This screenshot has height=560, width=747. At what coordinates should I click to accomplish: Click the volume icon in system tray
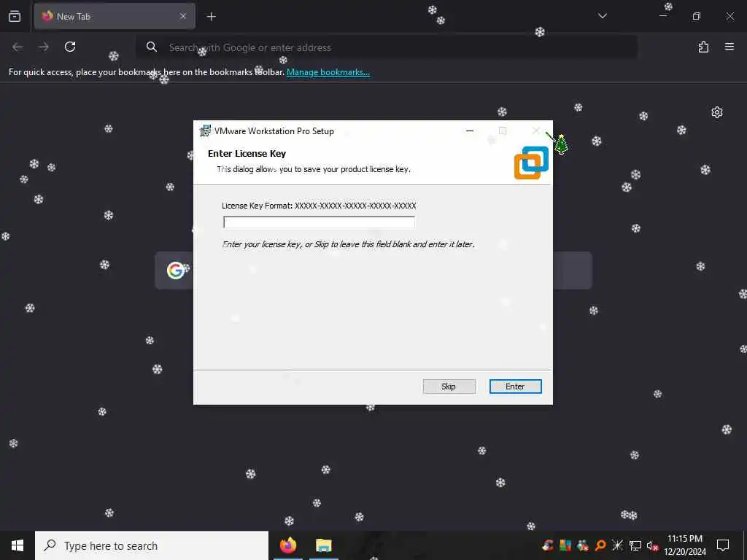652,545
